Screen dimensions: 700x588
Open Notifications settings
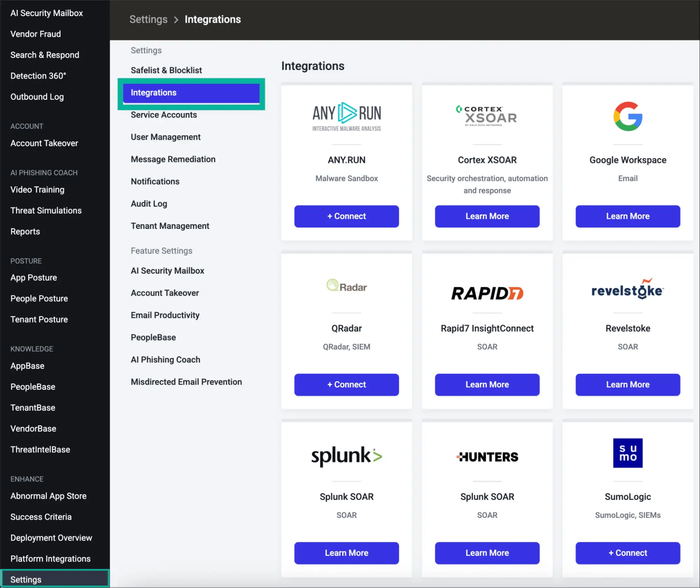[x=155, y=182]
